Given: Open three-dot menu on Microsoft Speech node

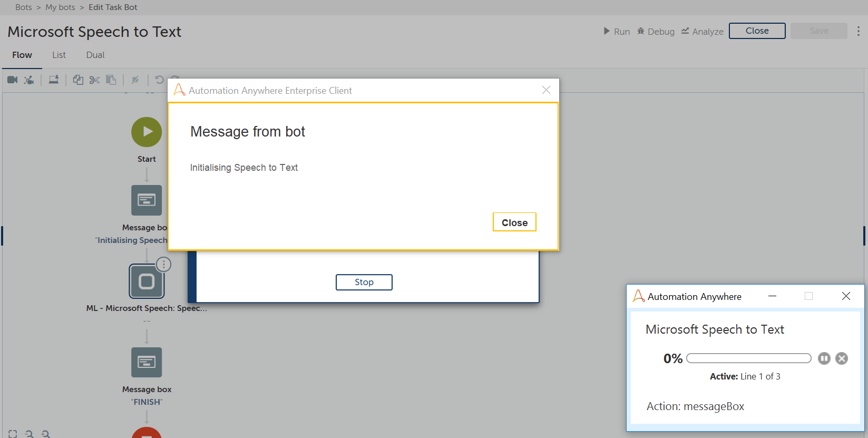Looking at the screenshot, I should 164,264.
